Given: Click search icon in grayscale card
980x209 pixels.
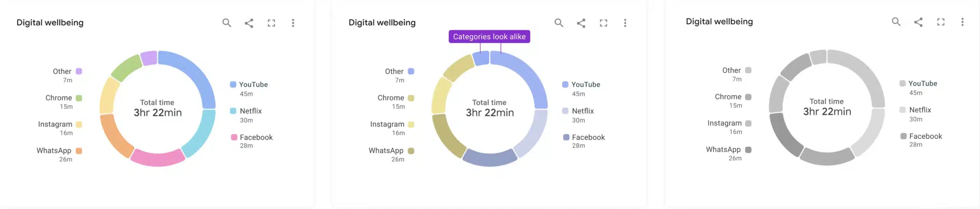Looking at the screenshot, I should (896, 22).
